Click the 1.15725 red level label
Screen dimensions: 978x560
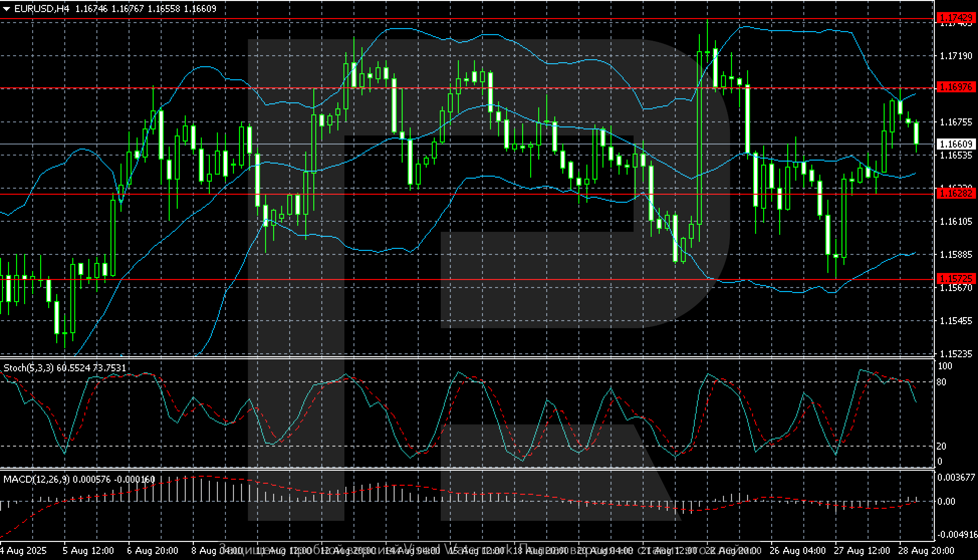[x=956, y=278]
